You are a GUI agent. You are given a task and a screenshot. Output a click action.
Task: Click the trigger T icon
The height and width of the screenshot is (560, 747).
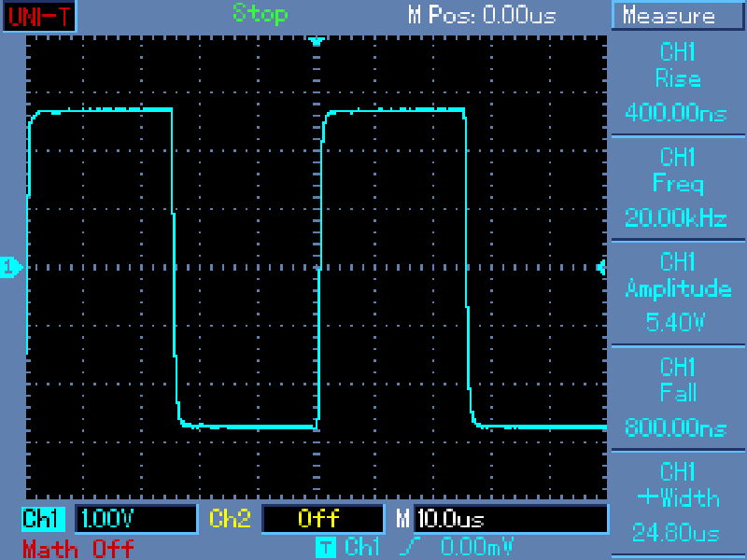[326, 547]
